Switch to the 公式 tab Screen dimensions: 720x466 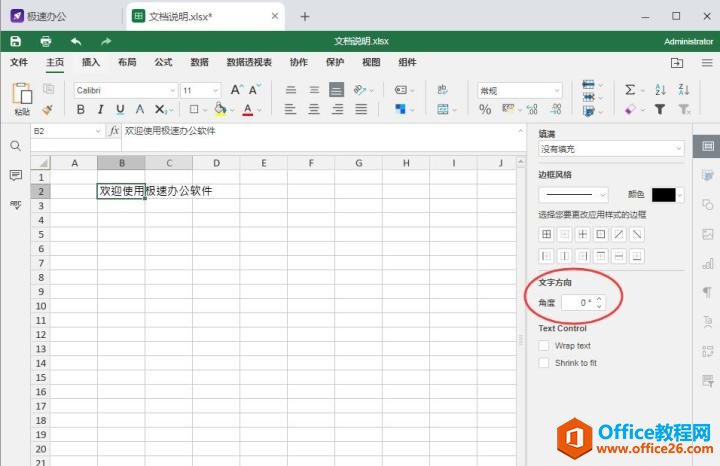(x=163, y=62)
